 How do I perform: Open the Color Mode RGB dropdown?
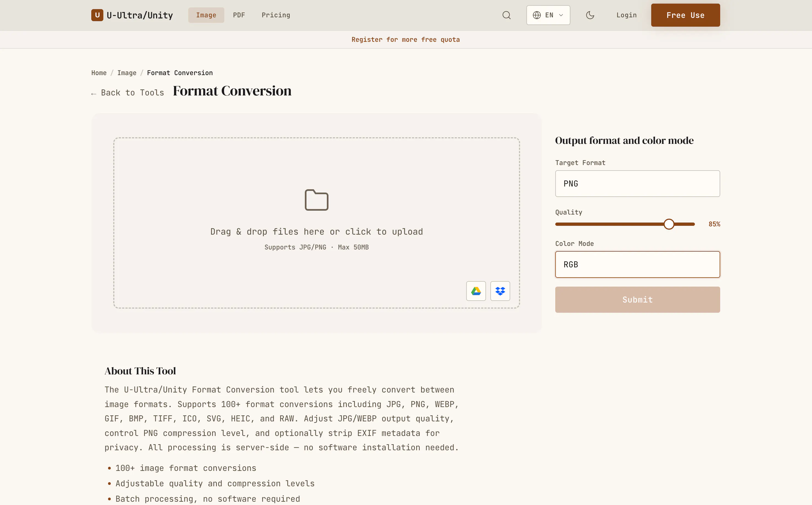[637, 264]
